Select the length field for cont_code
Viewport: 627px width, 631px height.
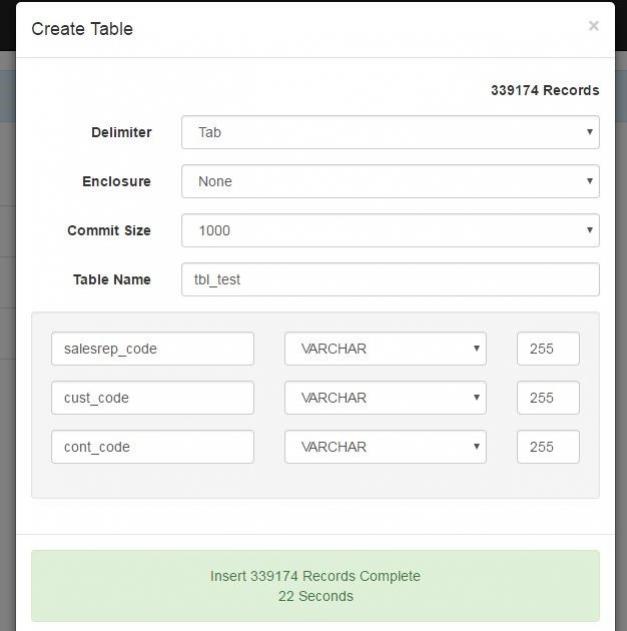[547, 447]
